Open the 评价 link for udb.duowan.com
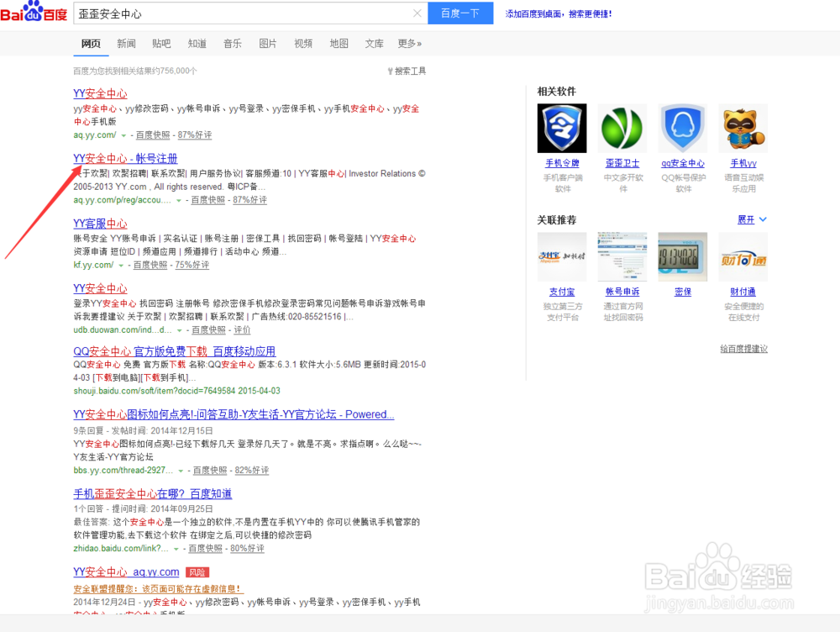The width and height of the screenshot is (840, 632). pyautogui.click(x=242, y=329)
